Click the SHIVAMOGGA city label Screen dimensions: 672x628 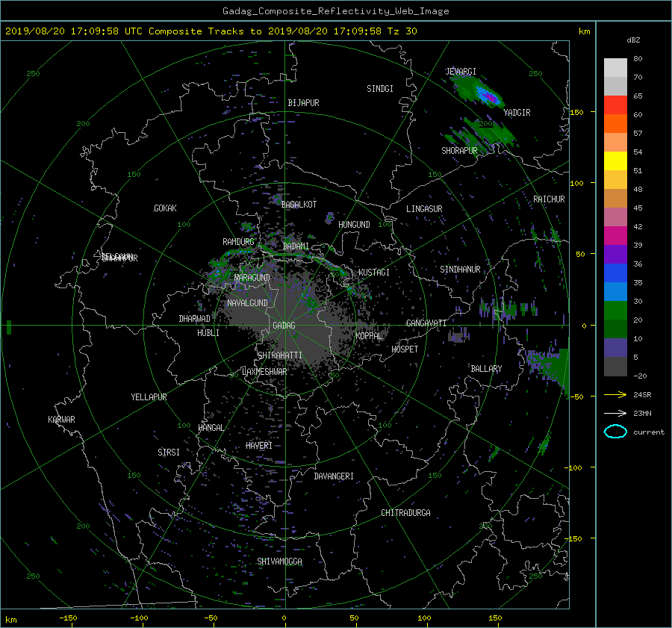[279, 562]
